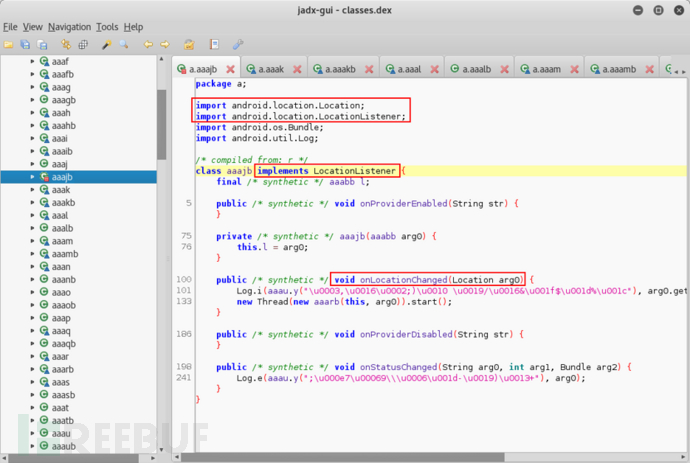The height and width of the screenshot is (463, 690).
Task: Expand the aaak class tree node
Action: pyautogui.click(x=32, y=189)
